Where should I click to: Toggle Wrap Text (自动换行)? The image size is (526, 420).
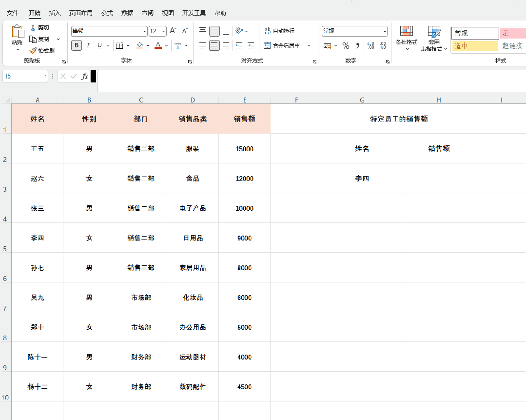coord(279,31)
